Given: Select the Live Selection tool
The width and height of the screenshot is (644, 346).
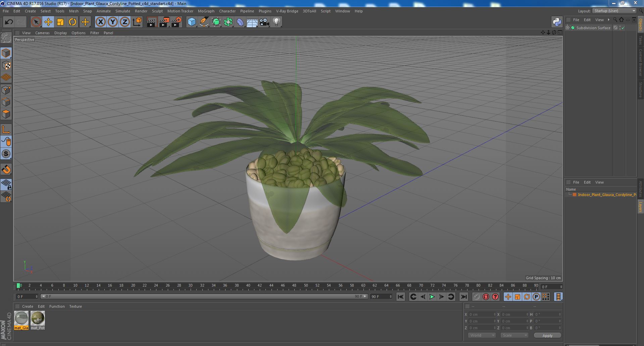Looking at the screenshot, I should click(36, 22).
